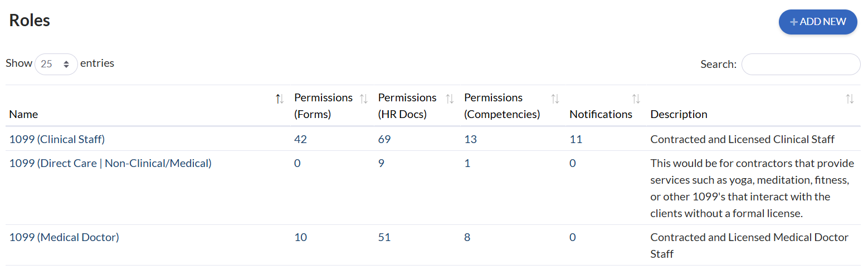Click Forms permission count 42
This screenshot has width=868, height=270.
point(300,139)
